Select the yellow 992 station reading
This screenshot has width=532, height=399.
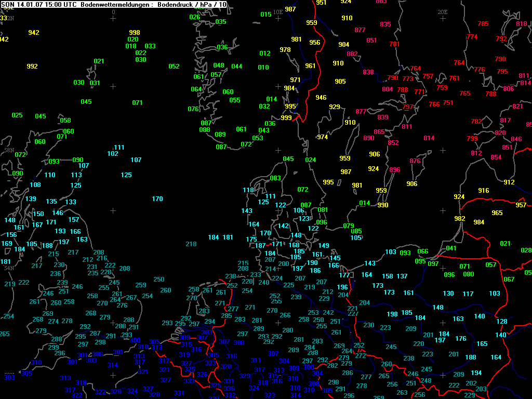tap(32, 66)
